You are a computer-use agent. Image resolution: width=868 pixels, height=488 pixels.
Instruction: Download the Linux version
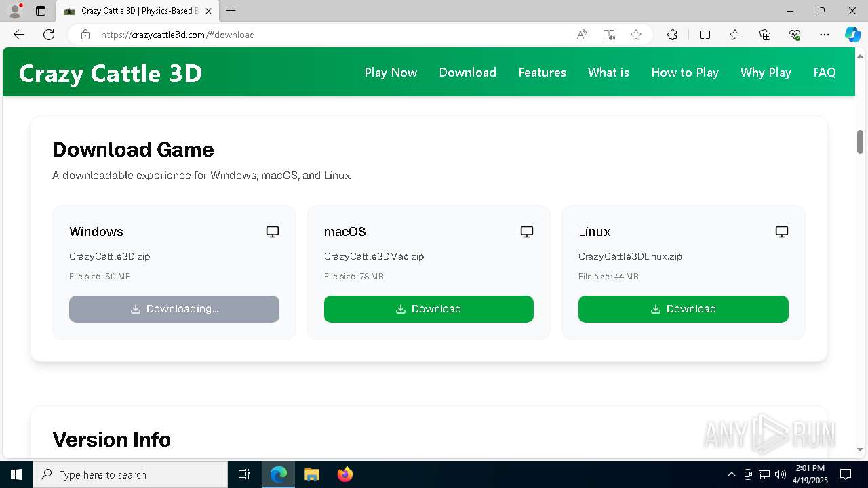(684, 309)
